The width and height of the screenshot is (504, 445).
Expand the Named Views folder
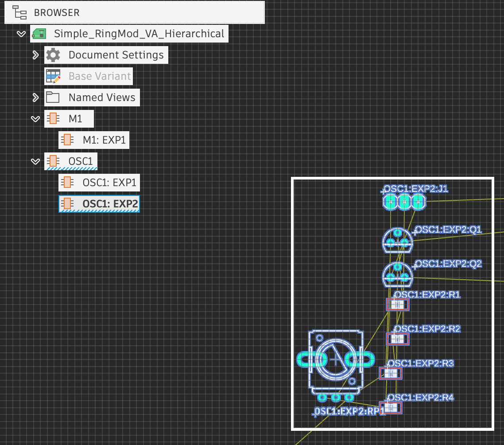[35, 98]
